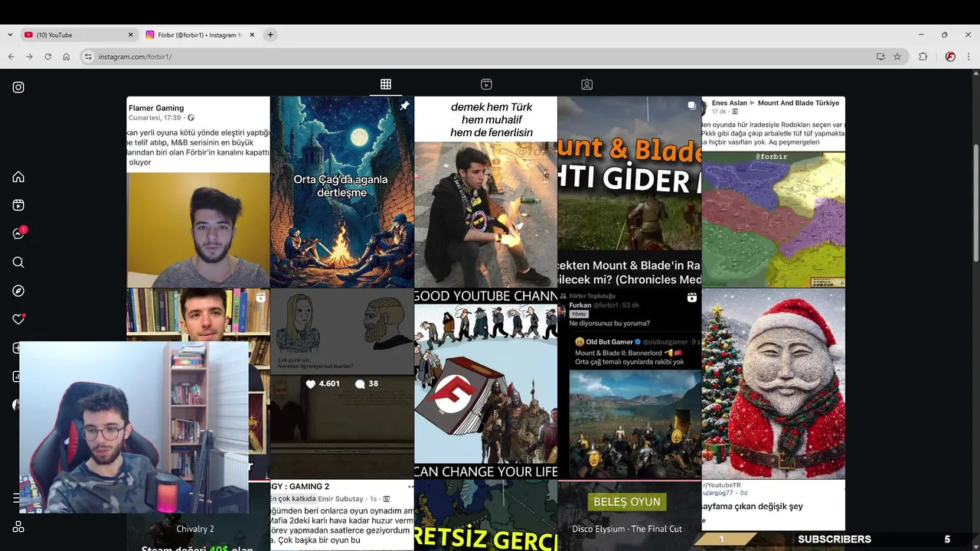
Task: Go forward in browser history
Action: click(29, 57)
